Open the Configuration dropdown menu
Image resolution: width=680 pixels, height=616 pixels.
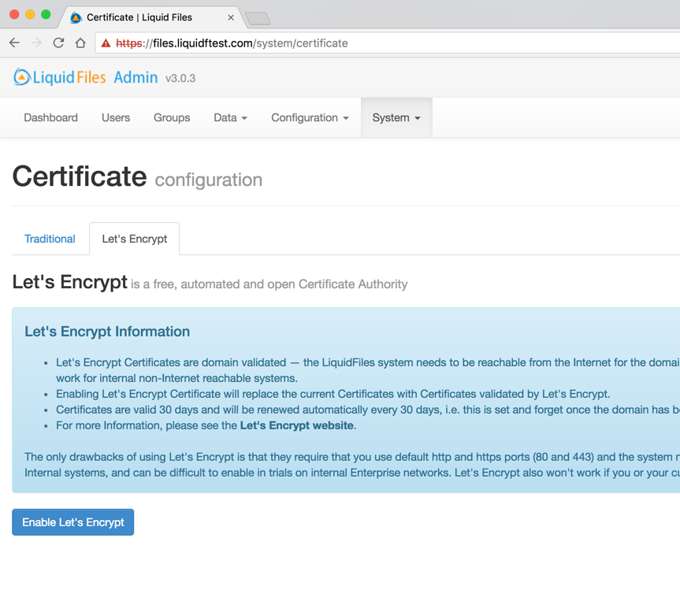point(309,117)
